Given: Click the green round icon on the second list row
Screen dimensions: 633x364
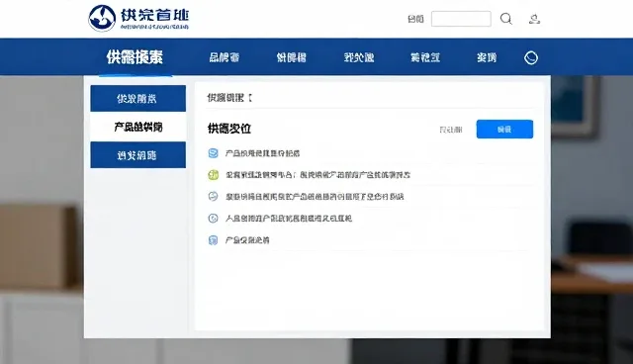Looking at the screenshot, I should tap(214, 175).
